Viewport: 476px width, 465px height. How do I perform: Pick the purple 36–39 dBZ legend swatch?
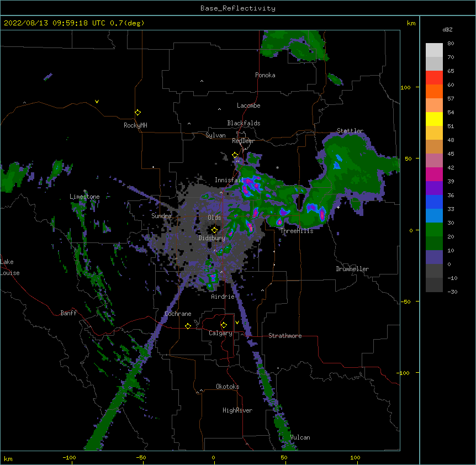(434, 188)
